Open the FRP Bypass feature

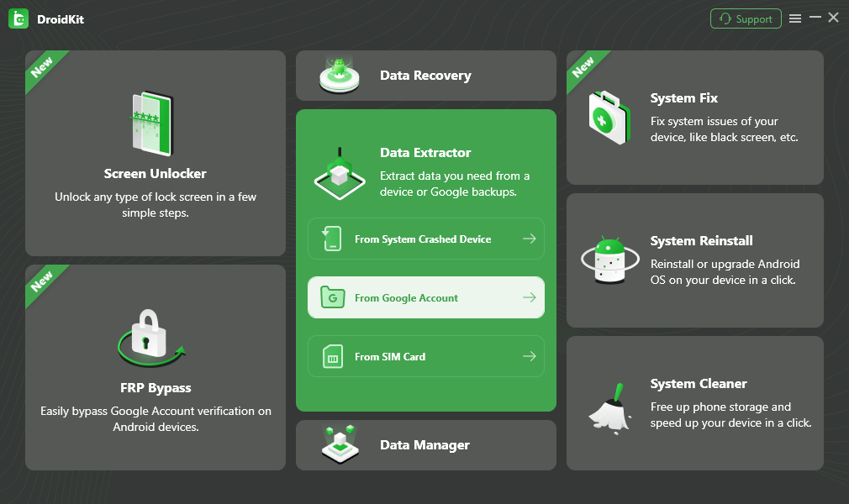(x=155, y=387)
